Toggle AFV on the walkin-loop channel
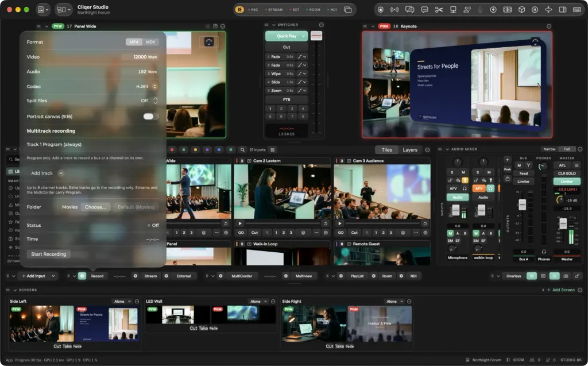 pyautogui.click(x=478, y=188)
